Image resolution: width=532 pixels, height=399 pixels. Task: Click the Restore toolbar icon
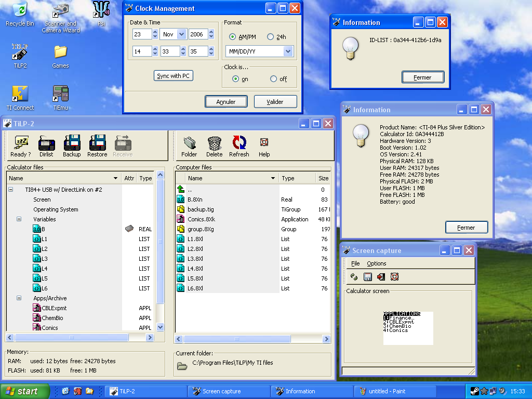tap(97, 146)
